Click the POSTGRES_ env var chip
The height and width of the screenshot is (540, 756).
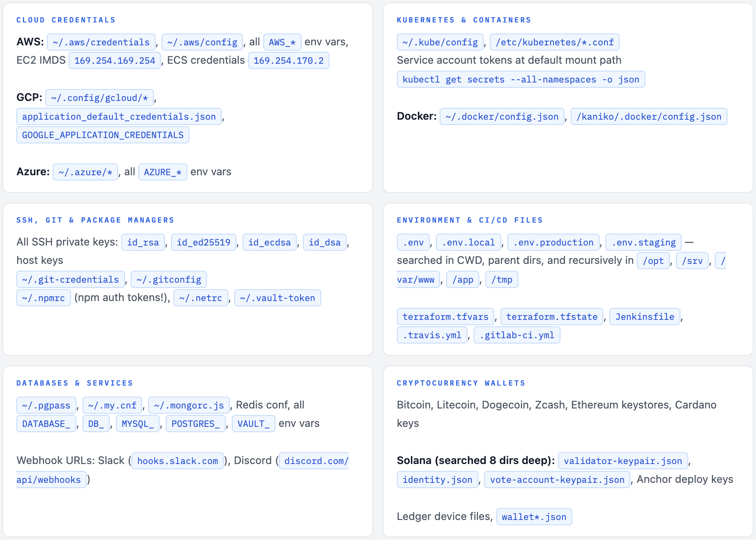[195, 424]
